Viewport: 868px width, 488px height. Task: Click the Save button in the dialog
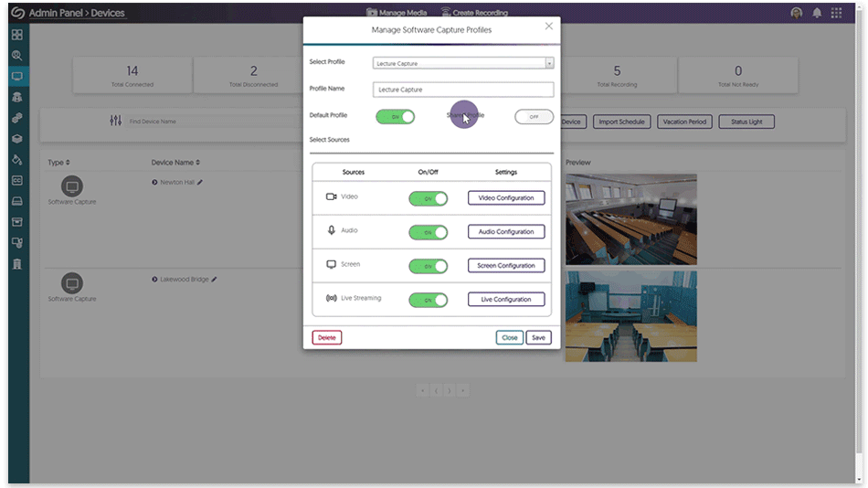tap(539, 337)
